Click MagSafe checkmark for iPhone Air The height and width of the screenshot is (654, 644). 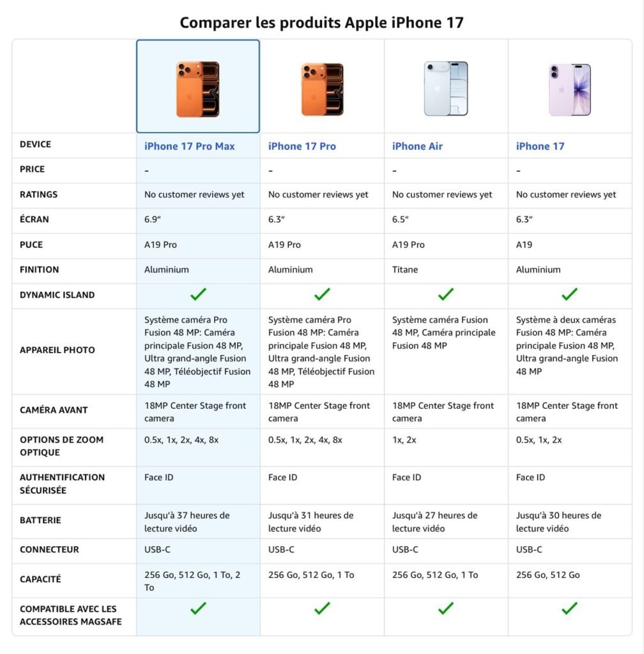(446, 609)
